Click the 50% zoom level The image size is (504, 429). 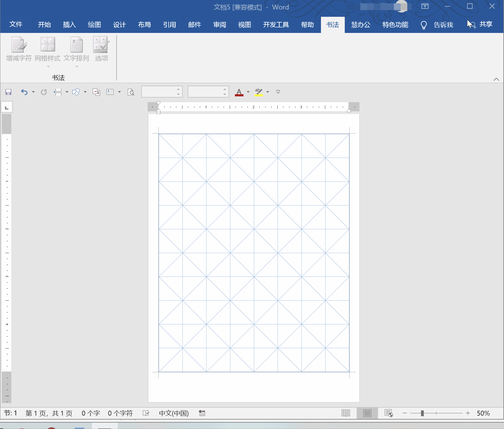[x=483, y=413]
